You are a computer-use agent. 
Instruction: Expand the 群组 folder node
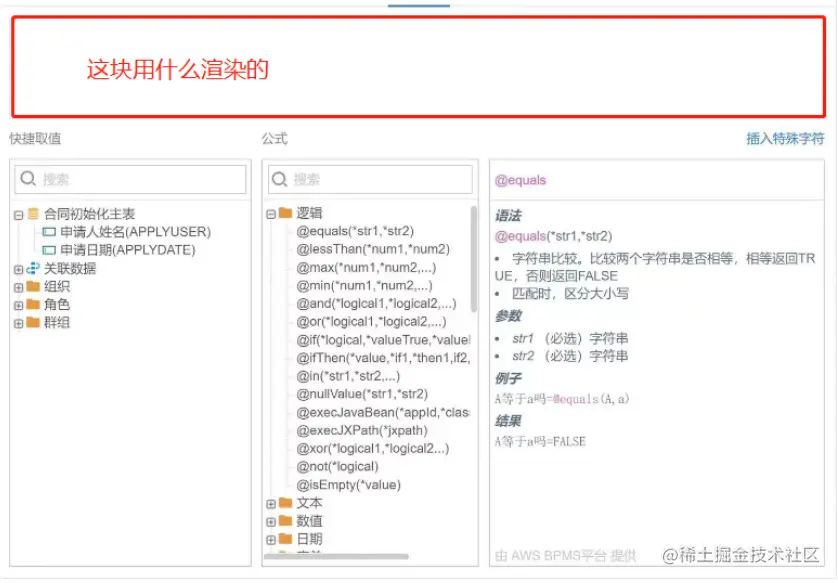coord(19,324)
